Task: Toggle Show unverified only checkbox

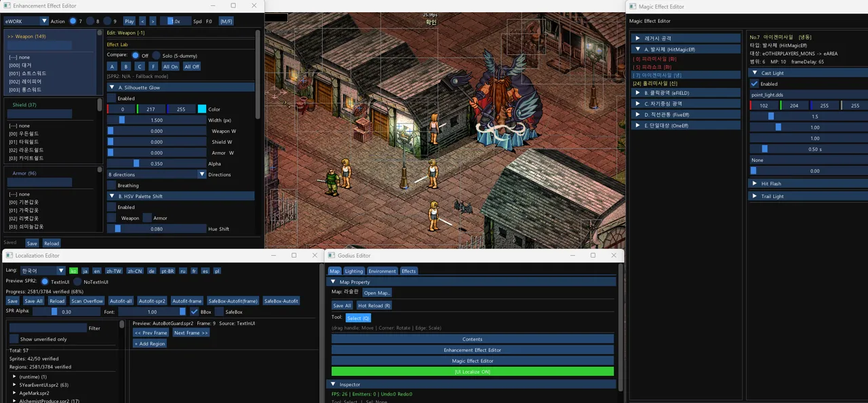Action: [14, 339]
